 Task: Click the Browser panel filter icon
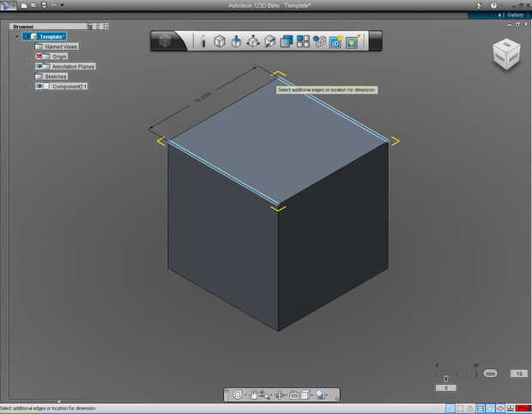tap(90, 26)
